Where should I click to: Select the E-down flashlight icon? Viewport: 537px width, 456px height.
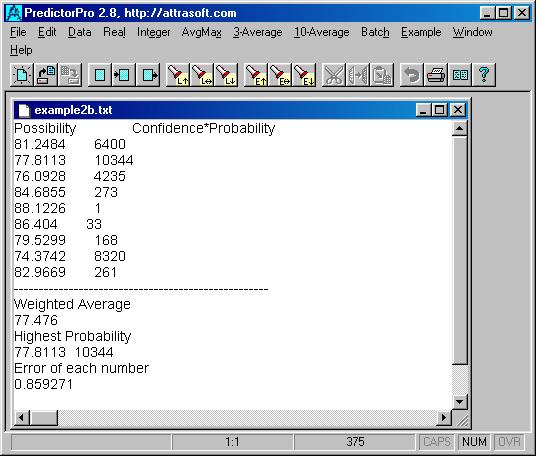pyautogui.click(x=304, y=75)
